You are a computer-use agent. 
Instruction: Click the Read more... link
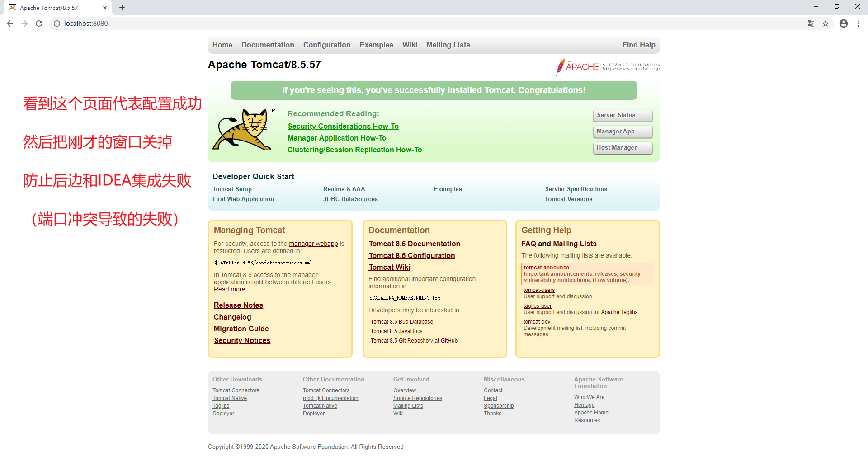coord(232,289)
